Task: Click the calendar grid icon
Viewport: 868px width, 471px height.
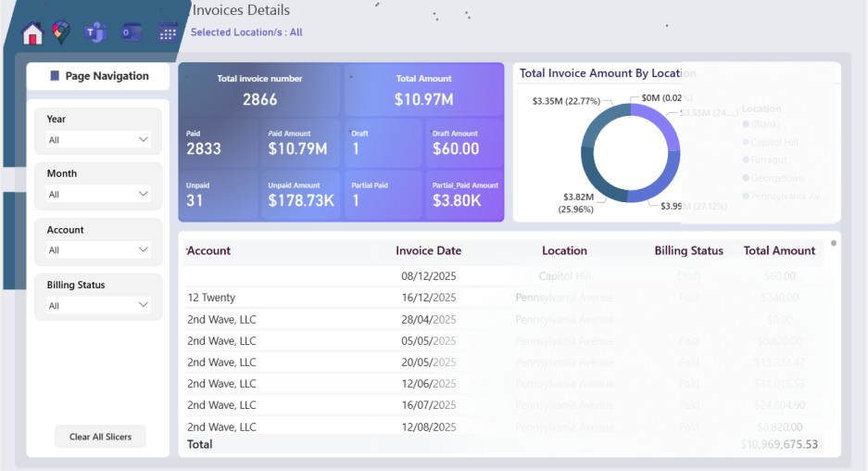Action: pos(168,33)
